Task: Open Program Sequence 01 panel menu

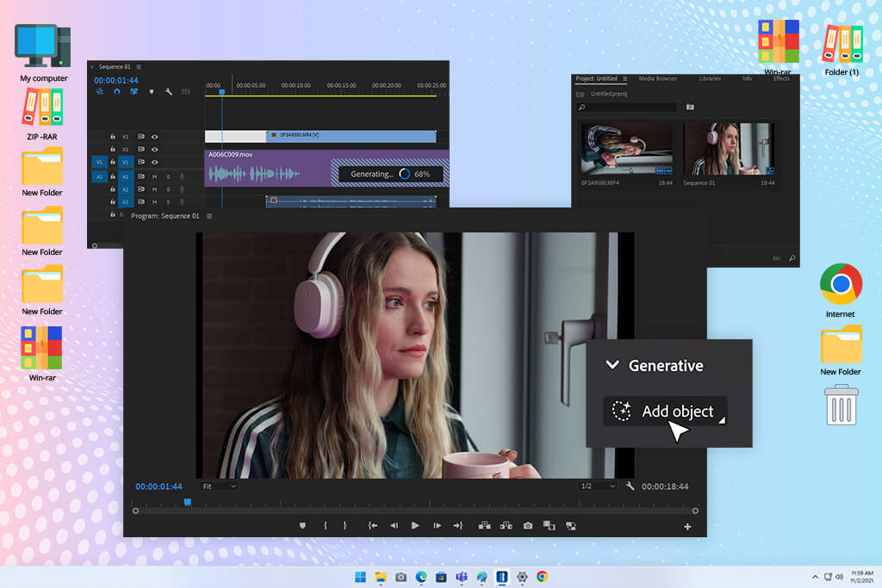Action: click(x=209, y=216)
